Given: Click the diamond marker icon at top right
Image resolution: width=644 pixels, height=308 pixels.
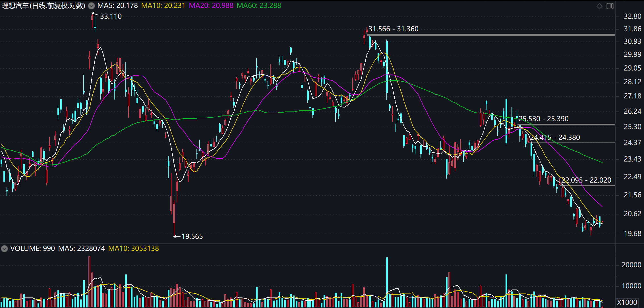Looking at the screenshot, I should coord(599,6).
